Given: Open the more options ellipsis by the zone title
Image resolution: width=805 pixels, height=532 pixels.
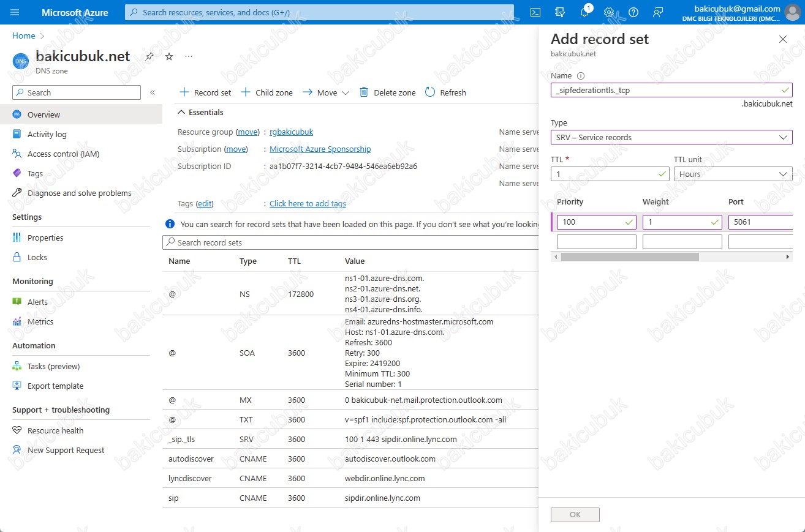Looking at the screenshot, I should pyautogui.click(x=189, y=56).
